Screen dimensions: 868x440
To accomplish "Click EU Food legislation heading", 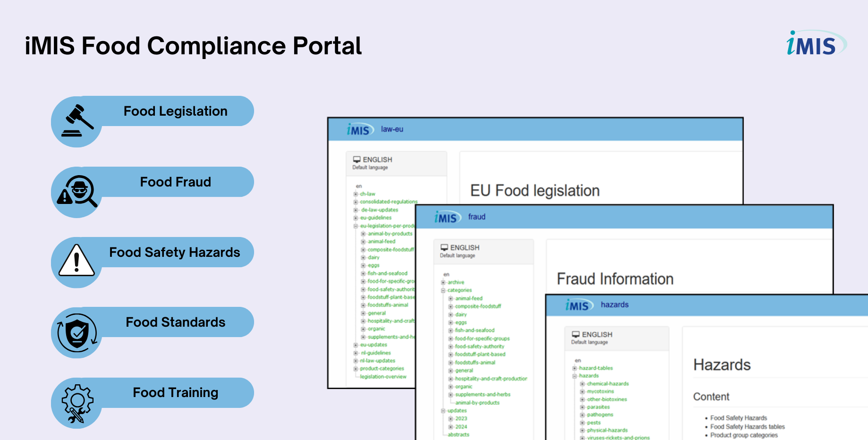I will coord(535,191).
